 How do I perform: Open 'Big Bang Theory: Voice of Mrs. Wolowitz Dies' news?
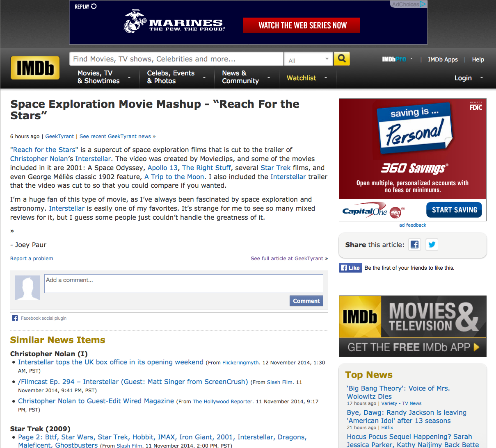click(398, 392)
